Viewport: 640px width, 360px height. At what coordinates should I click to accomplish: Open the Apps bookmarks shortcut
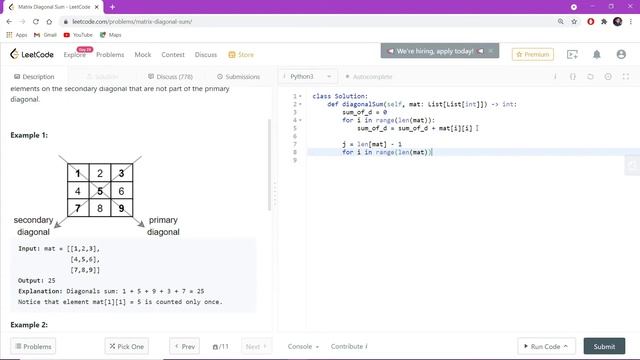click(x=17, y=35)
